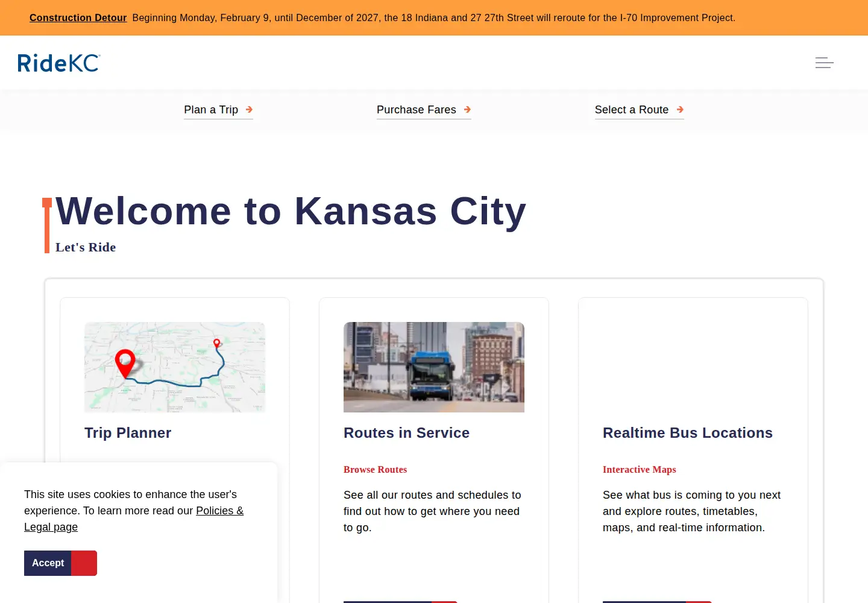Click the arrow beside Select a Route

pos(680,110)
